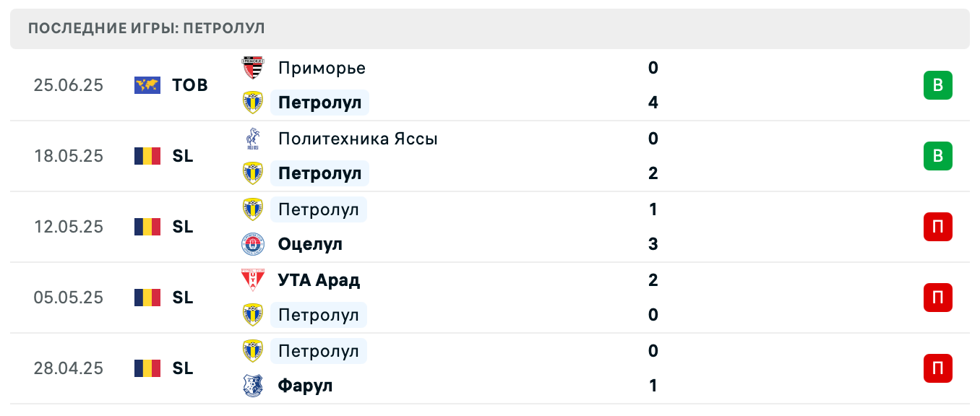The width and height of the screenshot is (980, 416).
Task: Click green В badge for 25.06.25 match
Action: tap(937, 85)
